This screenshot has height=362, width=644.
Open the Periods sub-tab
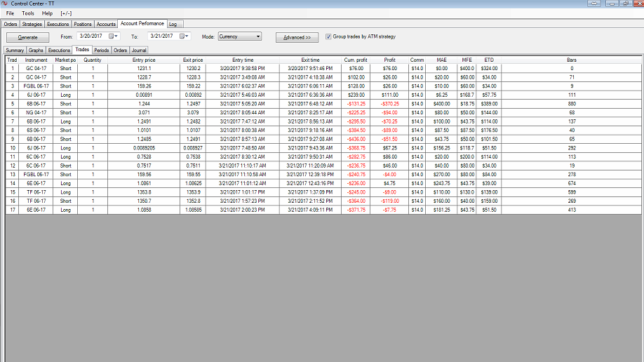(x=102, y=50)
